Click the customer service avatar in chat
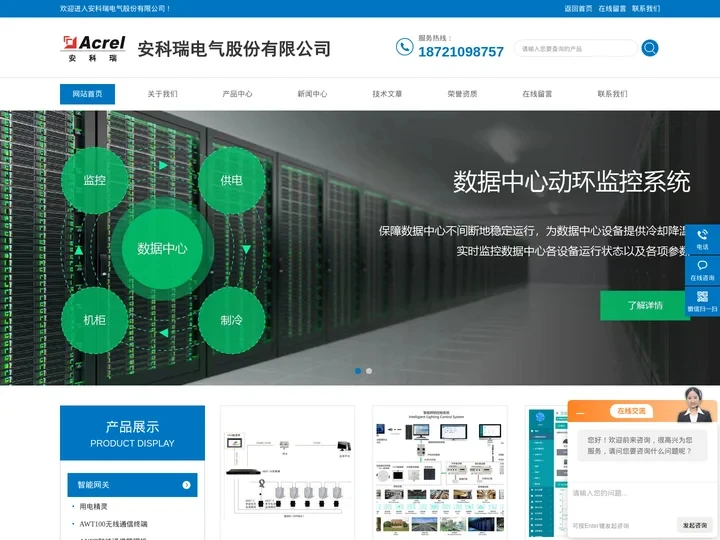Viewport: 720px width, 540px height. click(693, 404)
